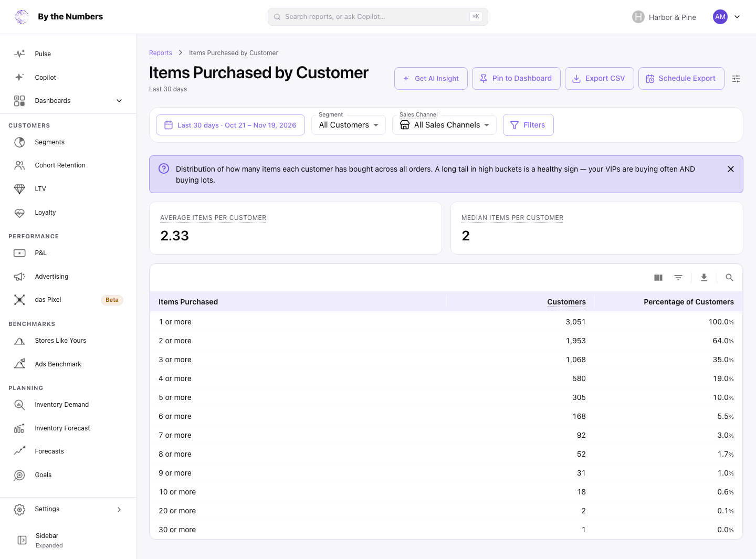
Task: Expand the Dashboards menu chevron
Action: pos(119,101)
